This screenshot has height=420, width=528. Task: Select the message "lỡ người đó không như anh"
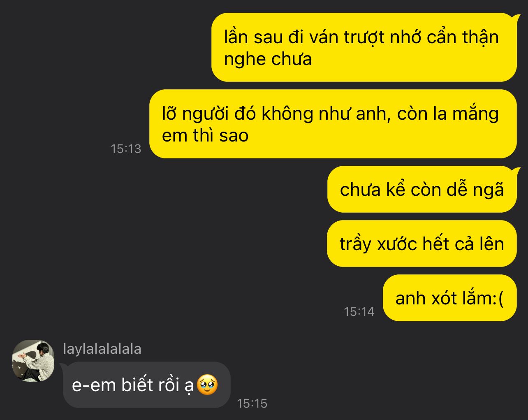(x=333, y=124)
